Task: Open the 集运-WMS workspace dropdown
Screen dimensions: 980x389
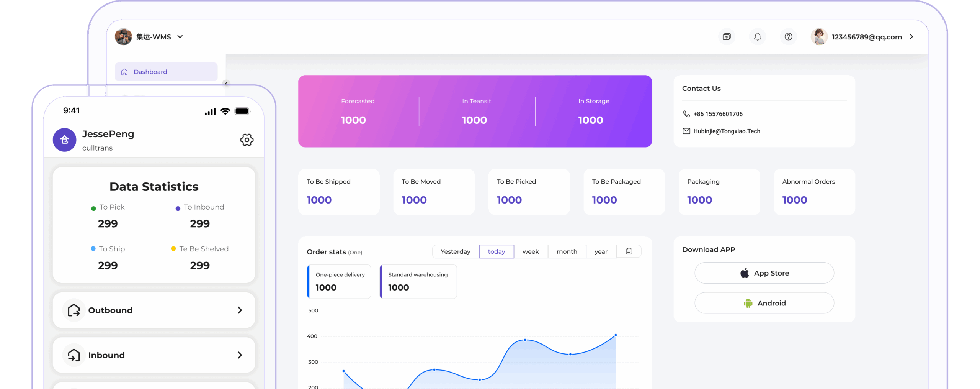Action: click(180, 37)
